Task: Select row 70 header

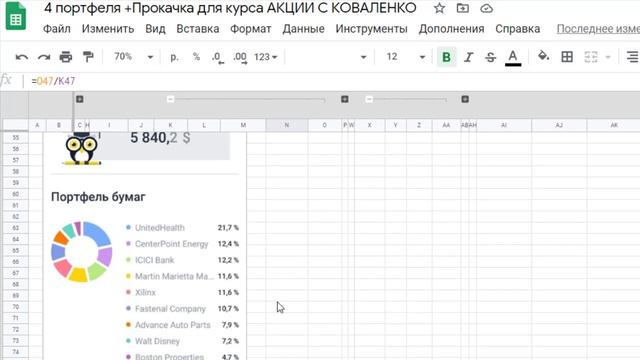Action: coord(16,307)
